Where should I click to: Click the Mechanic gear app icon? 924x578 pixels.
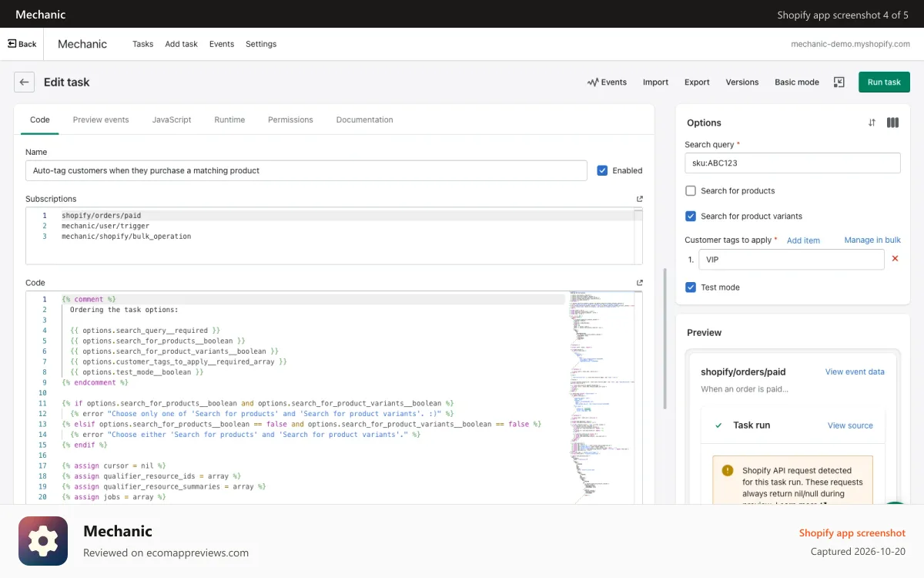pyautogui.click(x=43, y=541)
